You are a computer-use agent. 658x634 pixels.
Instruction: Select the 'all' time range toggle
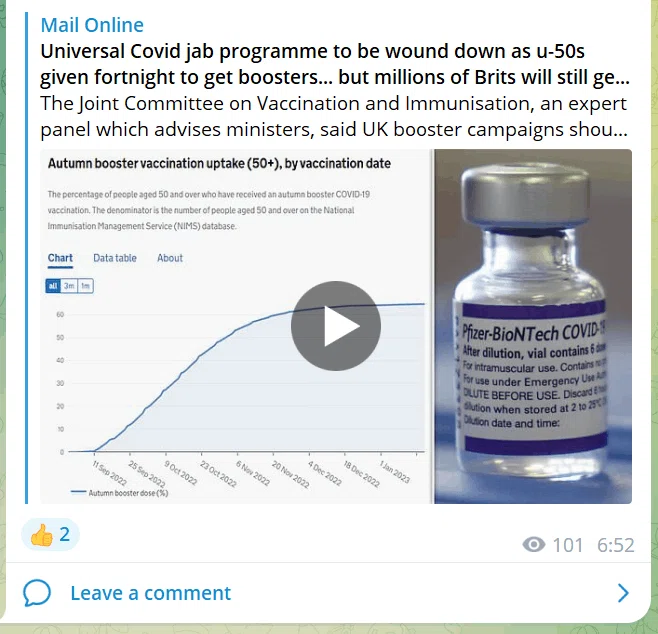pos(53,286)
